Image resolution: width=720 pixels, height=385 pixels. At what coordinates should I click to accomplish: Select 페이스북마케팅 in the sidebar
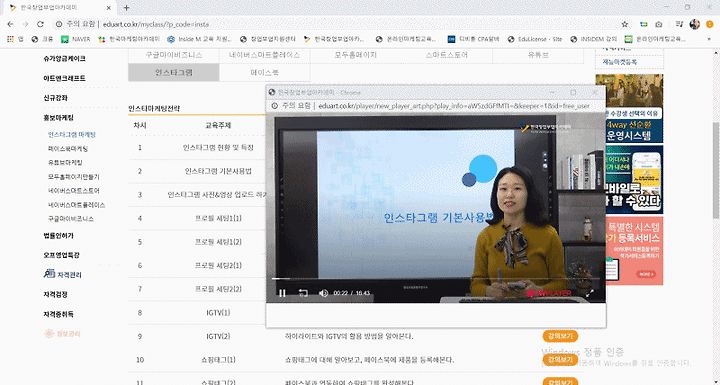(x=68, y=149)
